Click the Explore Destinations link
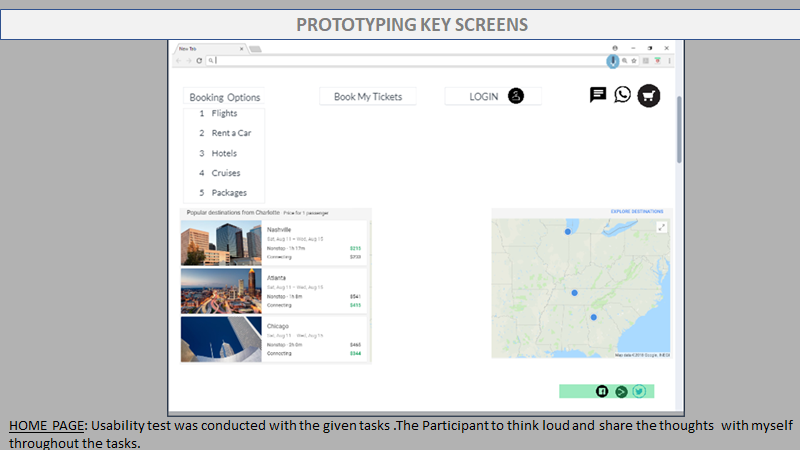Image resolution: width=800 pixels, height=450 pixels. [636, 212]
